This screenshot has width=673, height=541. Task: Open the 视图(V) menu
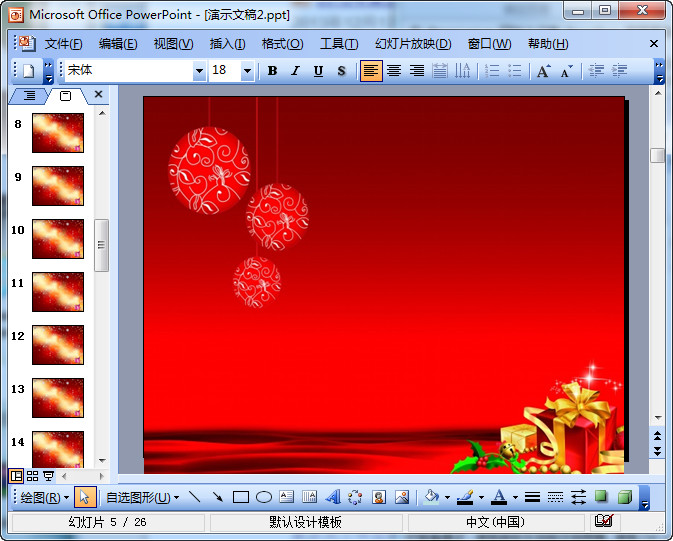173,44
